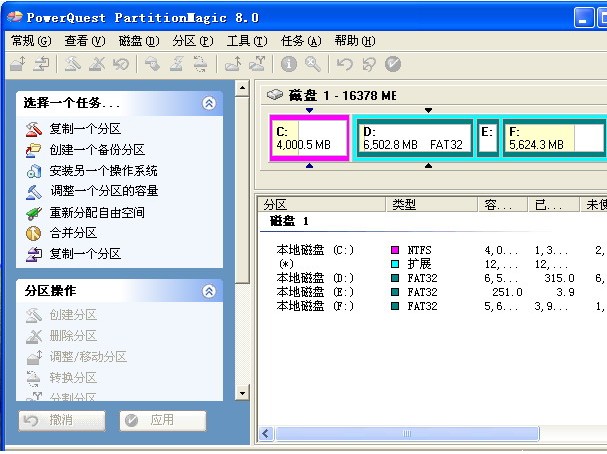
Task: Click the 安装另一个操作系统 task icon
Action: point(34,171)
